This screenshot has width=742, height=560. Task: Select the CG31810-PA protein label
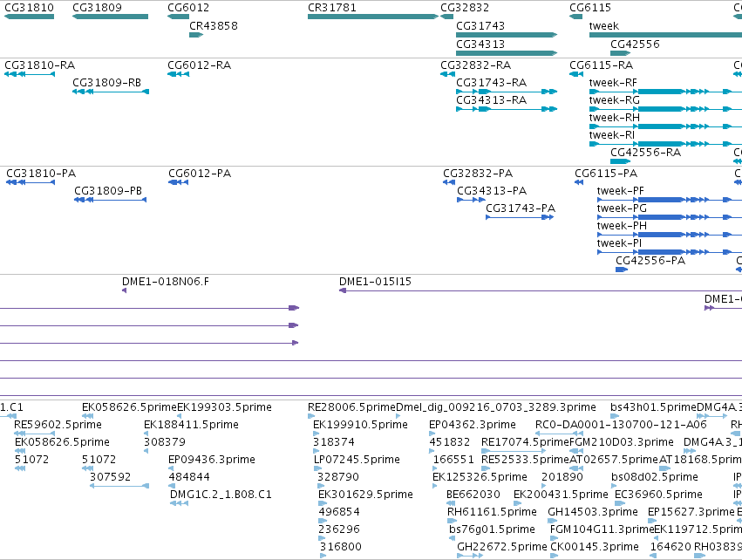pyautogui.click(x=41, y=174)
